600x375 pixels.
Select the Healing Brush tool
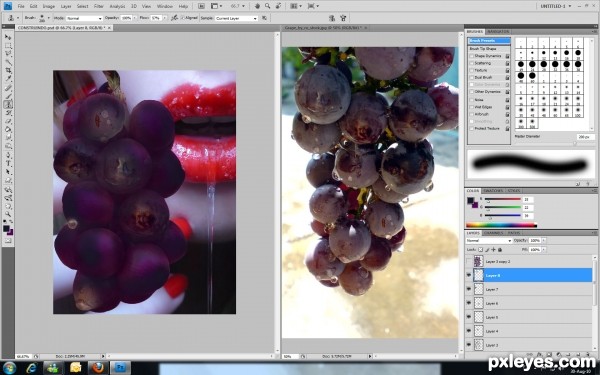[8, 88]
